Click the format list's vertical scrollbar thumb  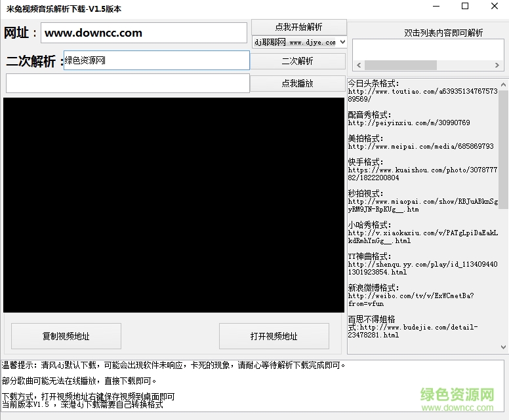point(503,149)
